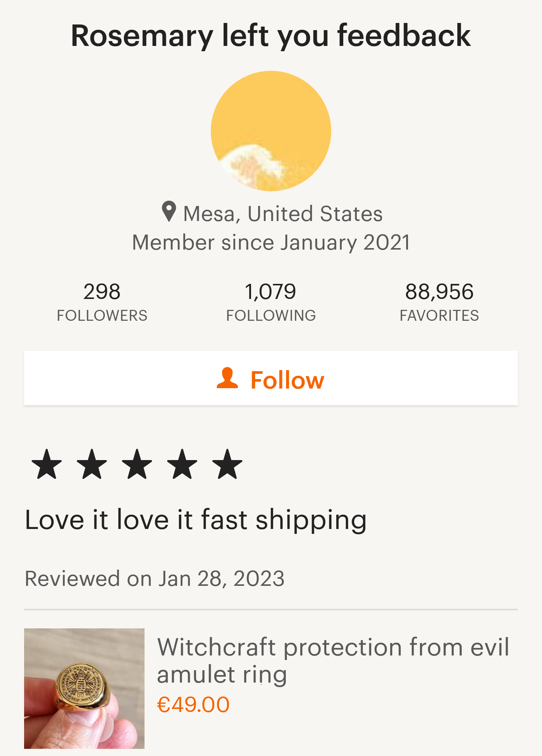542x756 pixels.
Task: Open Rosemary's yellow profile avatar
Action: [x=271, y=131]
